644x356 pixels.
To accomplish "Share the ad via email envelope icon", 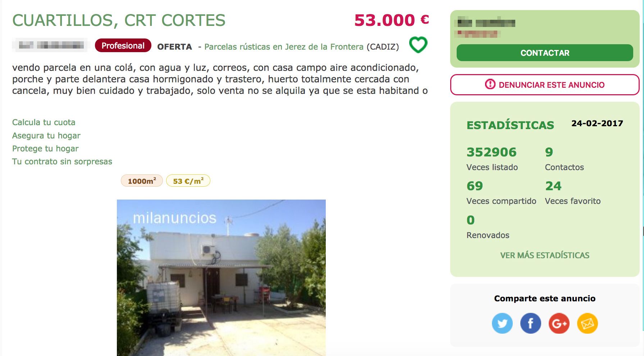I will coord(588,323).
